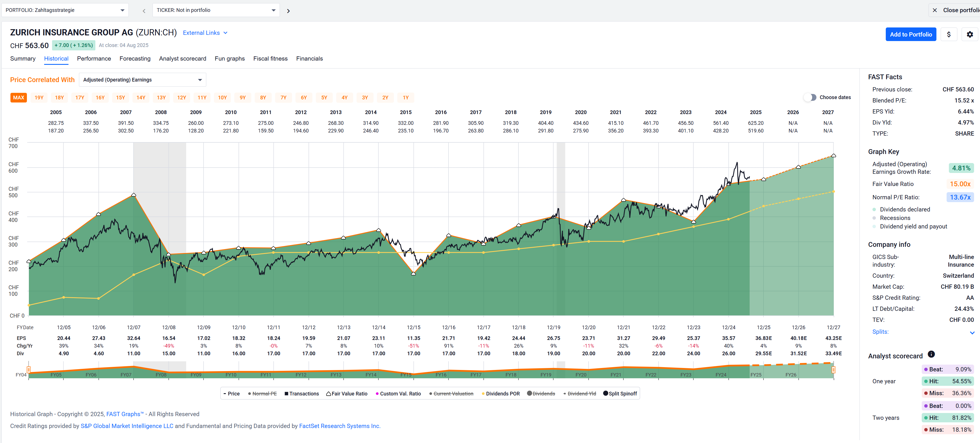Open the Analyst scorecard tab
Viewport: 980px width, 443px height.
coord(183,59)
